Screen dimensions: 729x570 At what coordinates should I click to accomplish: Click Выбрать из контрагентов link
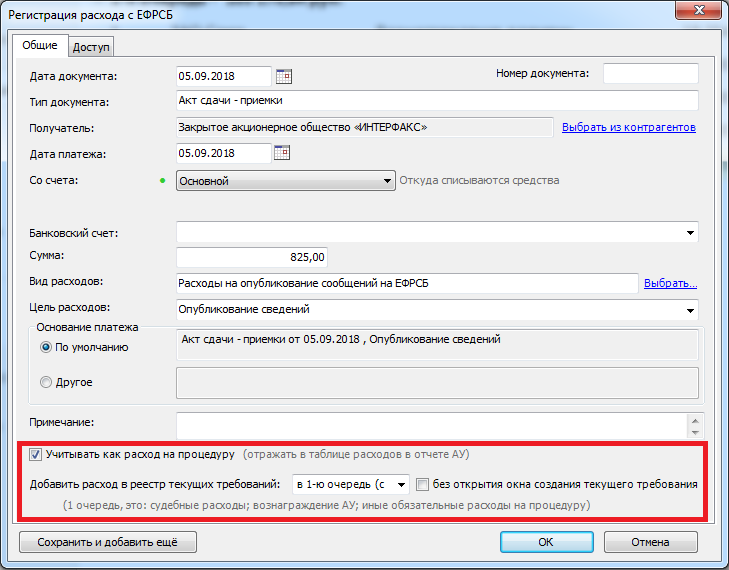point(628,127)
